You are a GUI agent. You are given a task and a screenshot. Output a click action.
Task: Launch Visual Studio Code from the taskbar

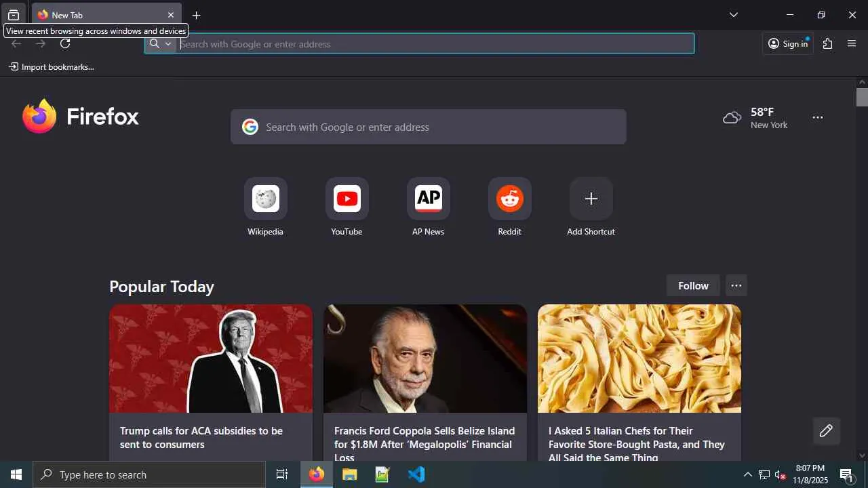[x=416, y=475]
